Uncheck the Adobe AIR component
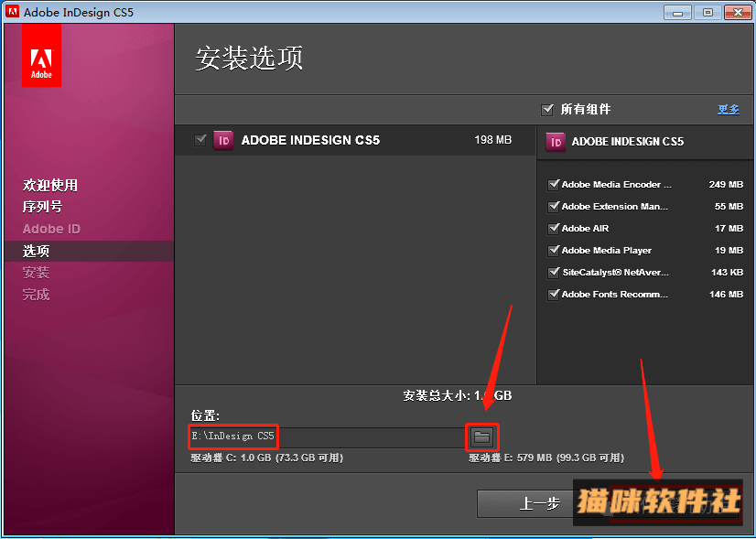The image size is (756, 539). (x=553, y=229)
